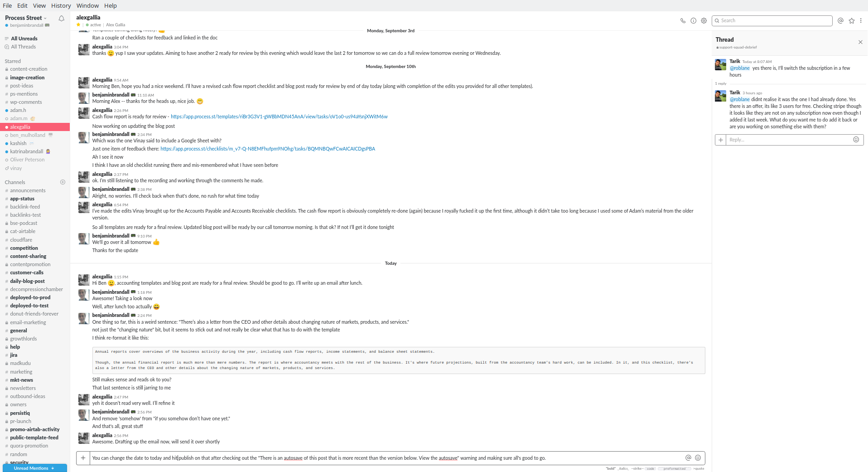Show mentions with the @ icon
Viewport: 868px width, 472px height.
840,20
